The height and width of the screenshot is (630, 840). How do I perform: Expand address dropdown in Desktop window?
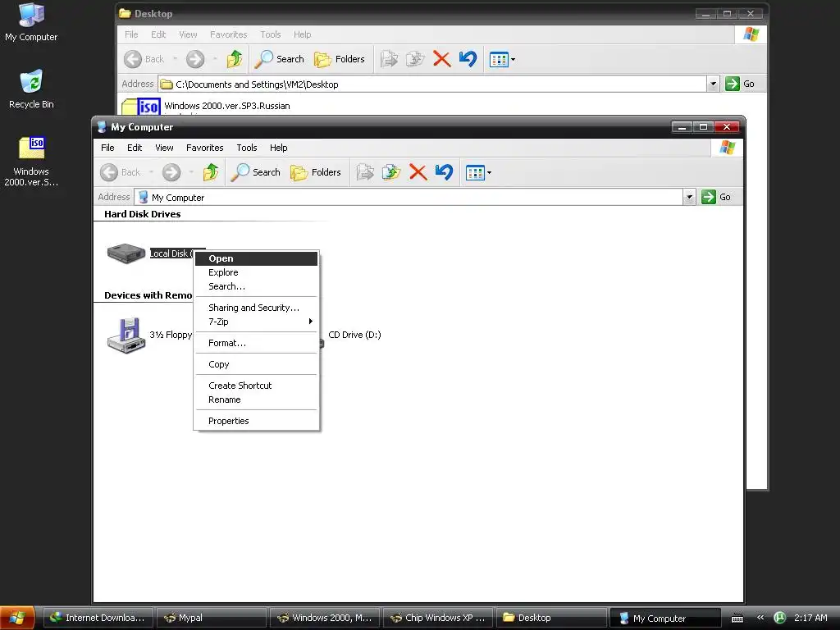[713, 84]
